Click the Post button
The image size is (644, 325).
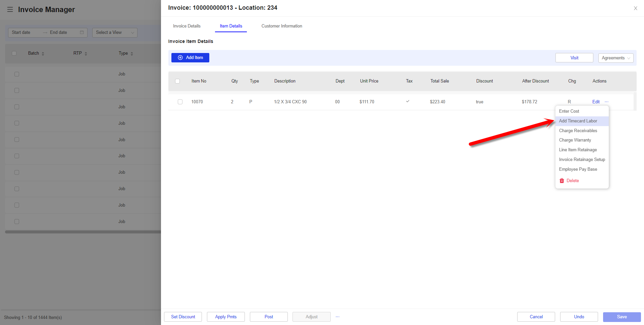(269, 317)
